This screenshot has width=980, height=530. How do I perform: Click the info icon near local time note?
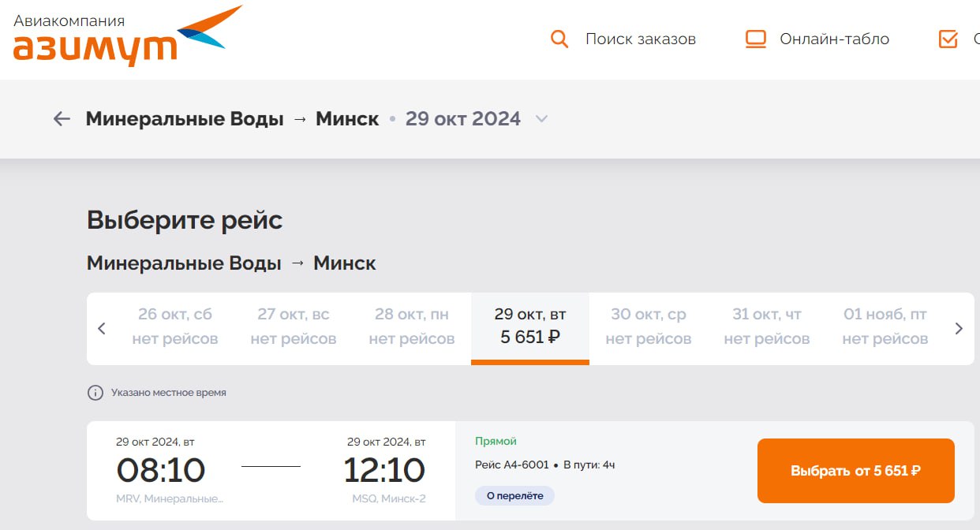95,393
